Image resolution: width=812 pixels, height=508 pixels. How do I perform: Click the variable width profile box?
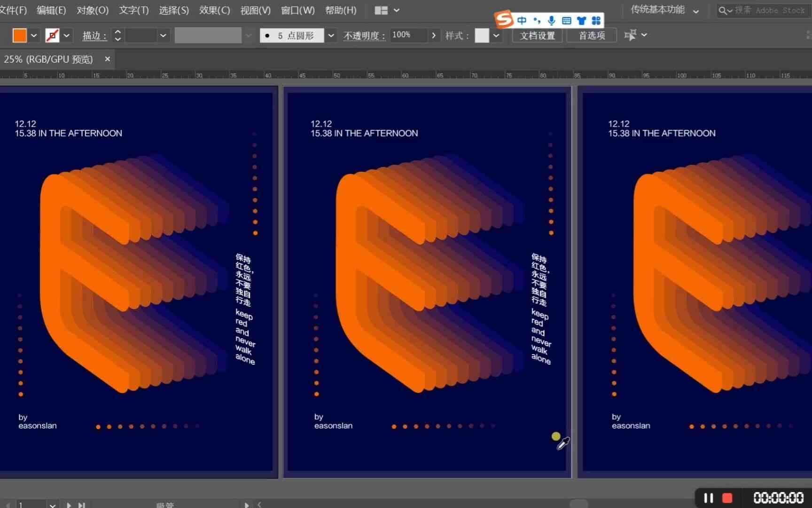pyautogui.click(x=208, y=35)
